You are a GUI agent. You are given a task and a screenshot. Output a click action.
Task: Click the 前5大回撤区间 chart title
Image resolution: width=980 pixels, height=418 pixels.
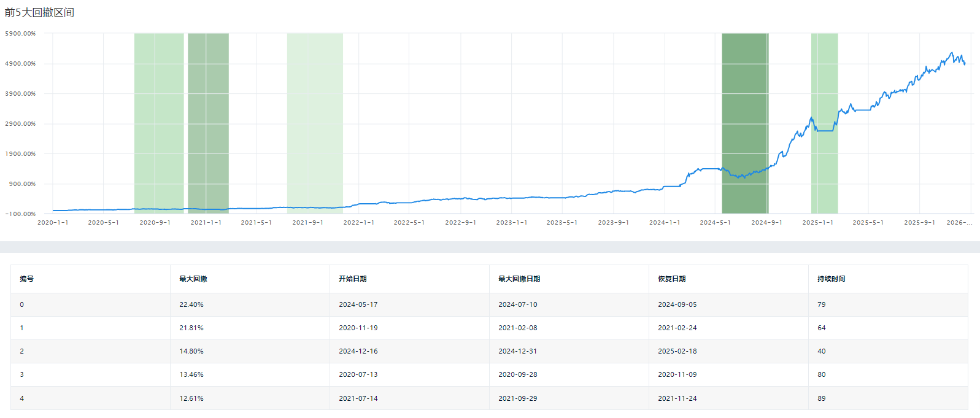point(39,13)
